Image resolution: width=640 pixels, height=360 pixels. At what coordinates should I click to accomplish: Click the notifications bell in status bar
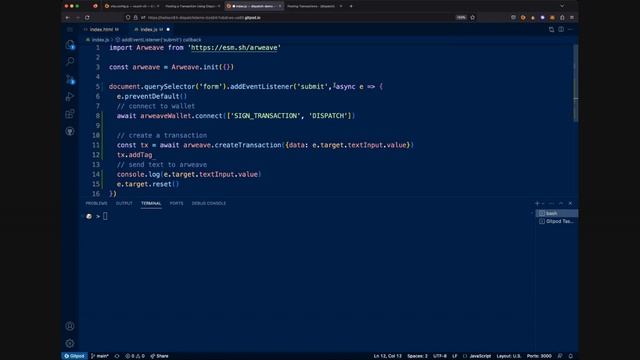pyautogui.click(x=571, y=356)
